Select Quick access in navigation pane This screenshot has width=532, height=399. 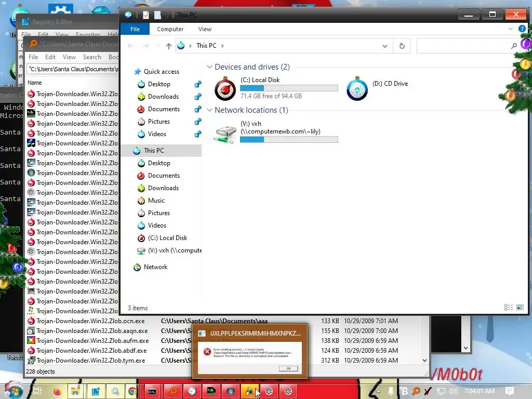click(161, 72)
